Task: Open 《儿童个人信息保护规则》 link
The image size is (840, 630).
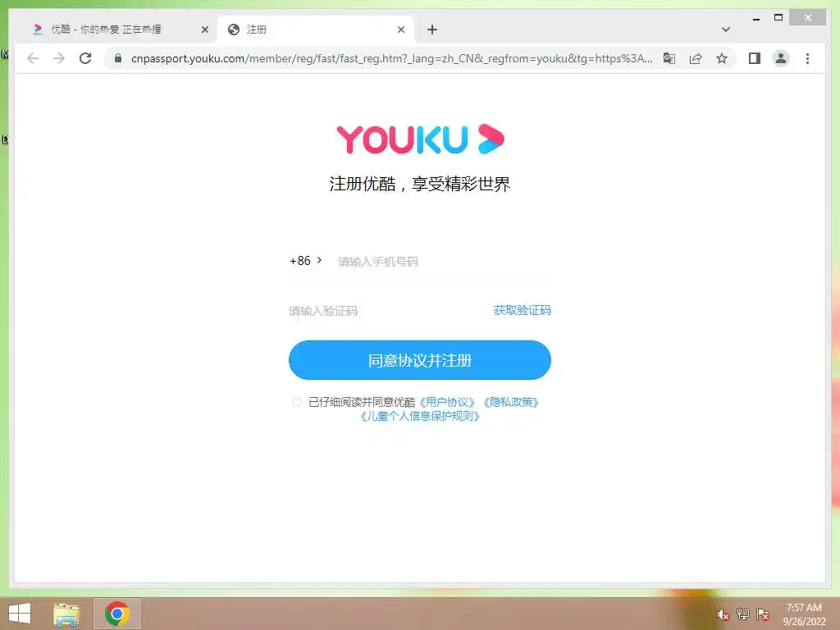Action: tap(419, 416)
